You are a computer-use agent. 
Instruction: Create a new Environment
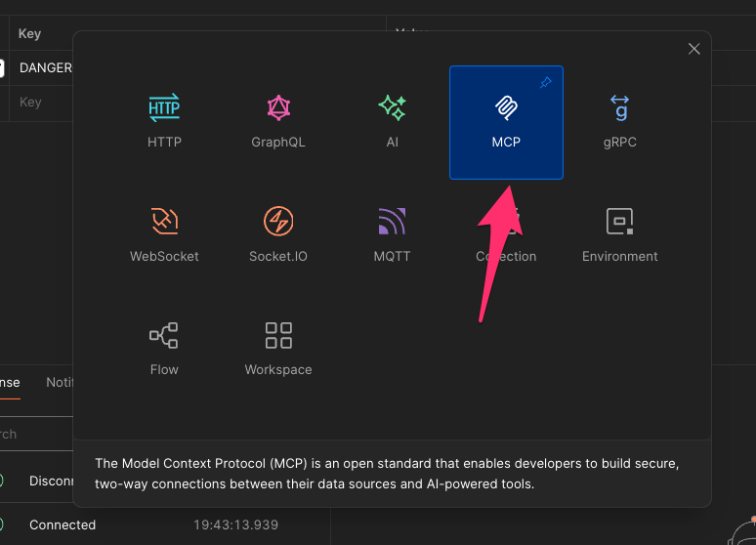click(620, 235)
